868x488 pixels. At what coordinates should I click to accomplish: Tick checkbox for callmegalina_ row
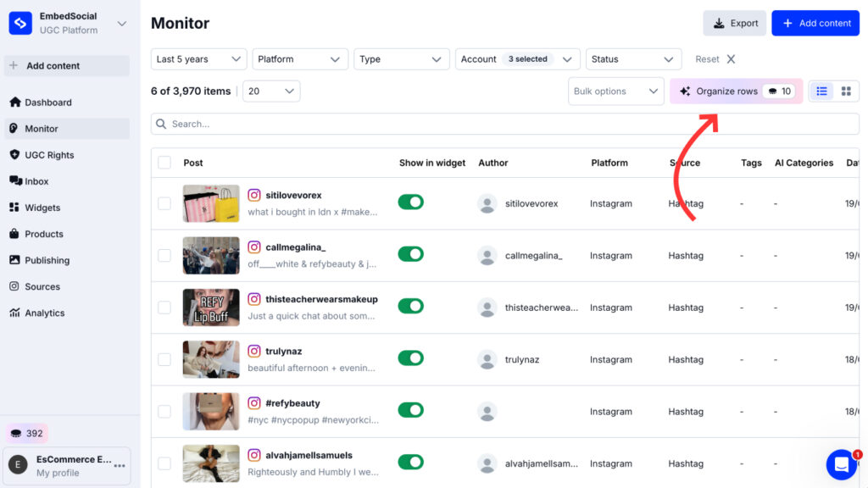pos(164,255)
